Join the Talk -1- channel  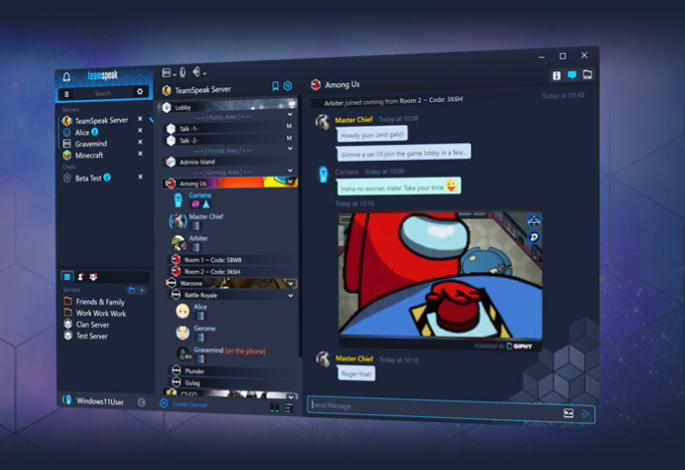click(x=227, y=128)
